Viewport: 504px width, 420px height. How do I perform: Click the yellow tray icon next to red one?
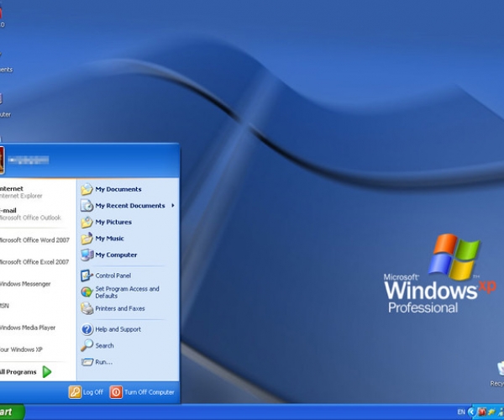point(491,412)
